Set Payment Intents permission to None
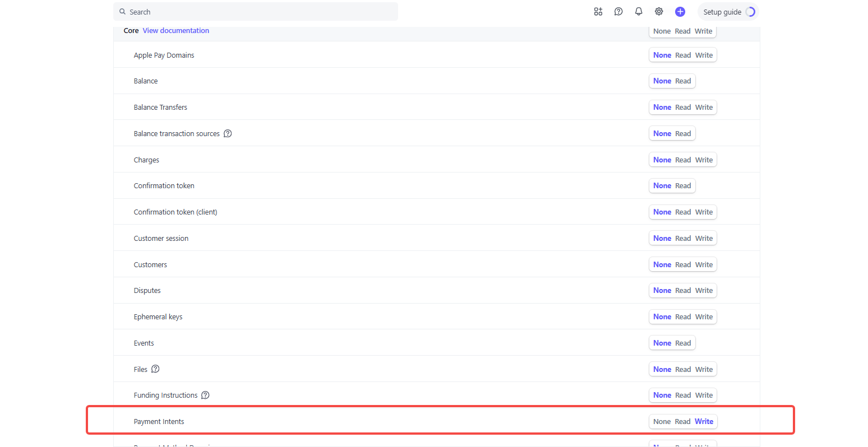Viewport: 868px width, 447px height. click(x=662, y=422)
